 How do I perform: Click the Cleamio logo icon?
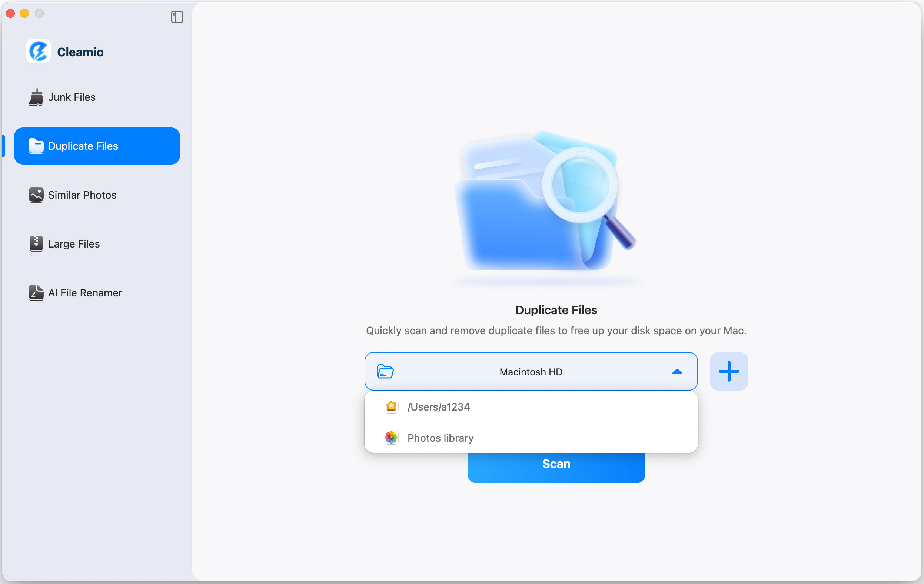(x=38, y=51)
